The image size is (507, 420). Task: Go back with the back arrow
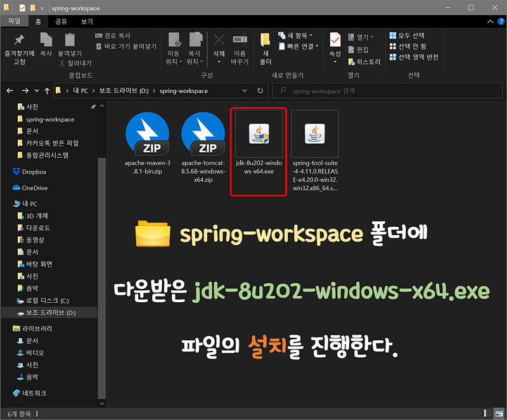coord(10,91)
